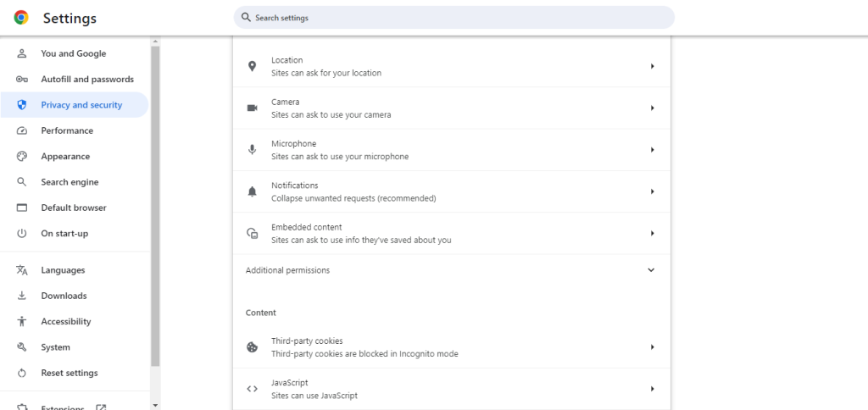Image resolution: width=868 pixels, height=410 pixels.
Task: Click the sidebar scroll down arrow
Action: (x=155, y=405)
